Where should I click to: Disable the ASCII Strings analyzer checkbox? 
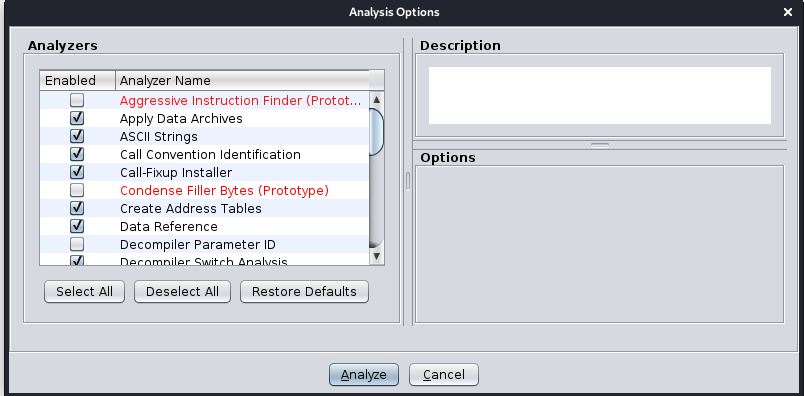tap(77, 136)
